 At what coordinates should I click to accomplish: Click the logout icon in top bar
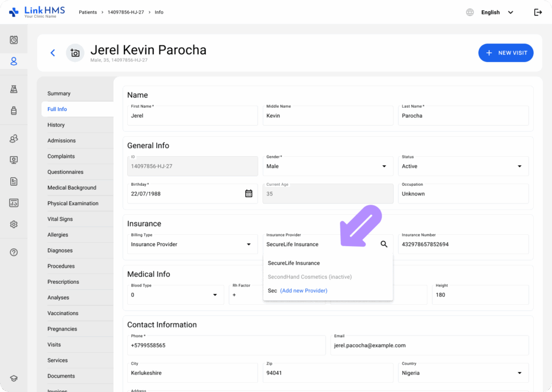[537, 12]
